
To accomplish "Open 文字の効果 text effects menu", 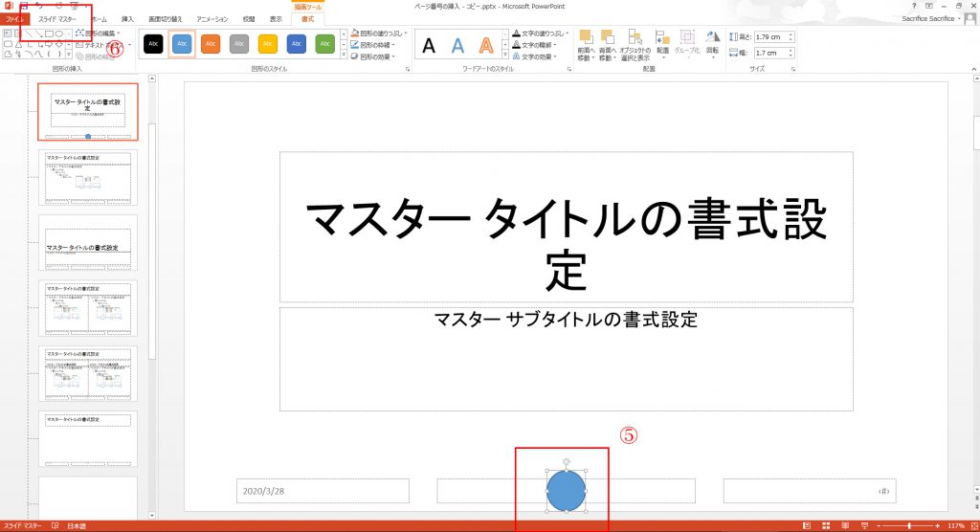I will coord(535,56).
